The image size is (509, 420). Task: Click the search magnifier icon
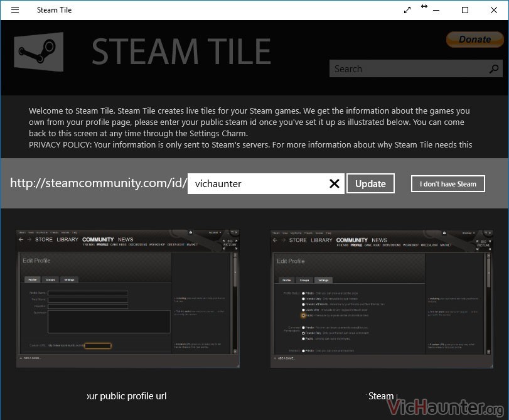click(494, 68)
